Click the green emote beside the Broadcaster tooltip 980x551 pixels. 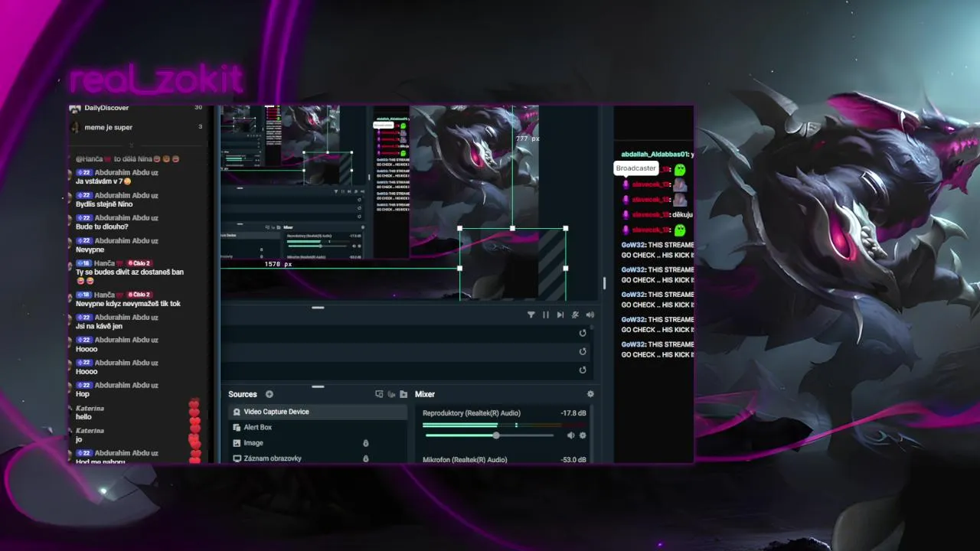pos(680,170)
